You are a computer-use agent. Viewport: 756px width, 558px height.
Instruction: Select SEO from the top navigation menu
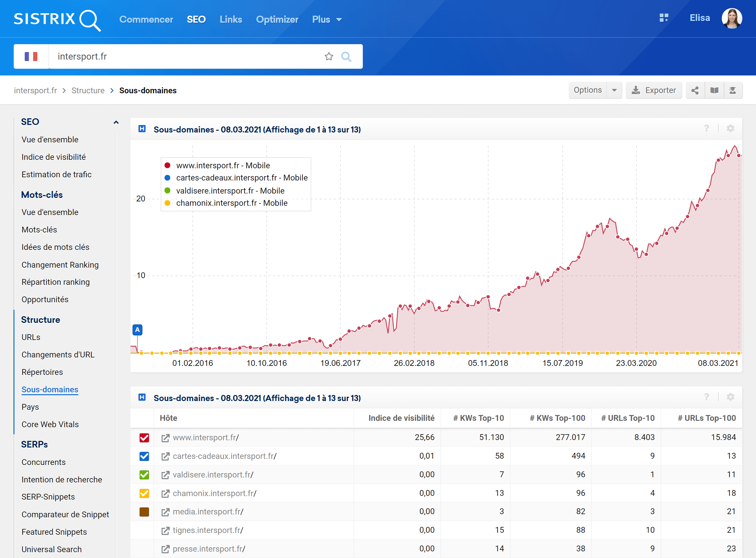pos(196,19)
